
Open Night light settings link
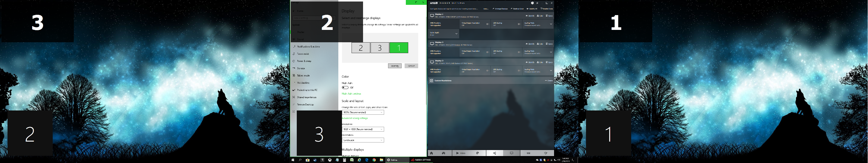(351, 94)
